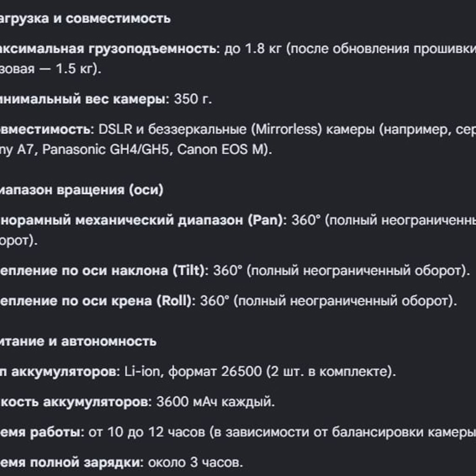
Task: Click the bold label Максимальная грузоподъемность
Action: pos(110,49)
